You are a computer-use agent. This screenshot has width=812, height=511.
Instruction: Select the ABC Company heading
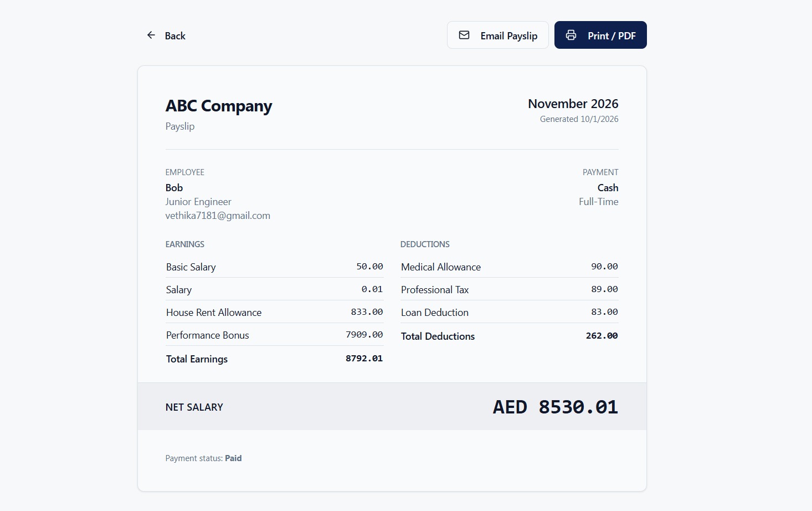[x=219, y=106]
